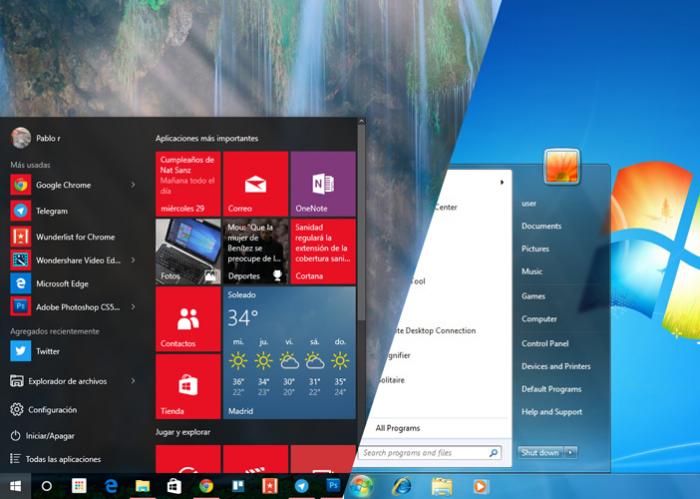Viewport: 700px width, 499px height.
Task: Expand the Google Chrome jump list arrow
Action: click(133, 185)
